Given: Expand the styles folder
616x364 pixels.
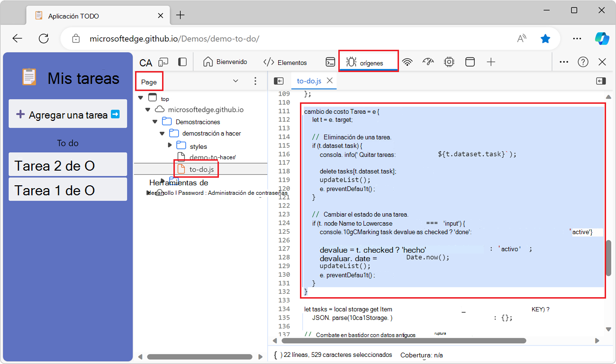Looking at the screenshot, I should point(170,146).
